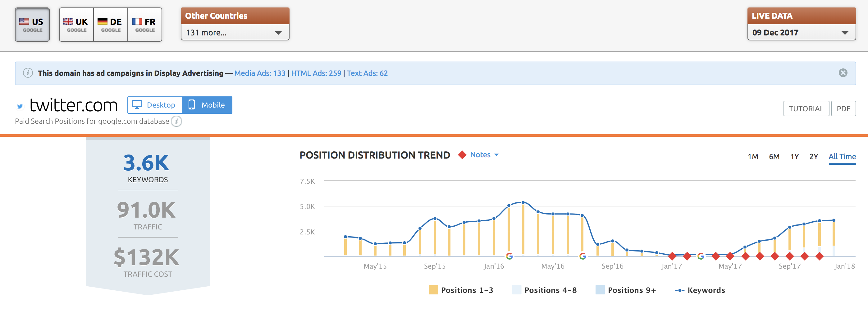Open the TUTORIAL button
The height and width of the screenshot is (314, 868).
click(806, 109)
